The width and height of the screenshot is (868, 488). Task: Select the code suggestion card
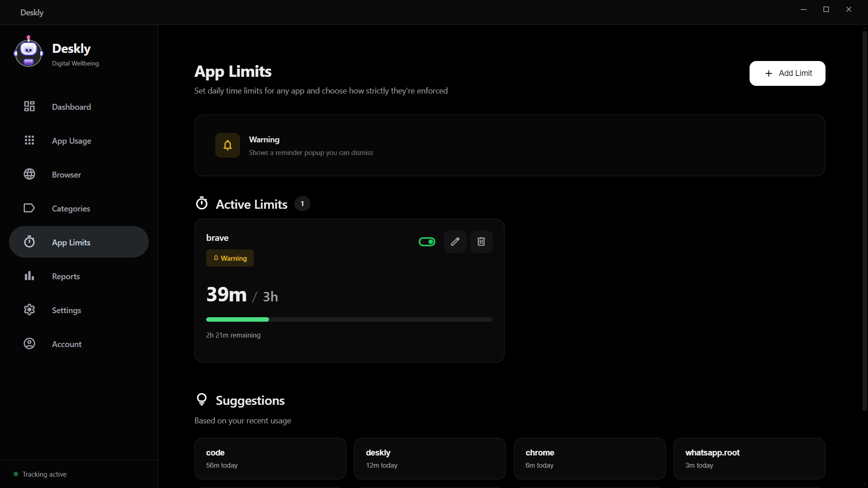pyautogui.click(x=270, y=458)
